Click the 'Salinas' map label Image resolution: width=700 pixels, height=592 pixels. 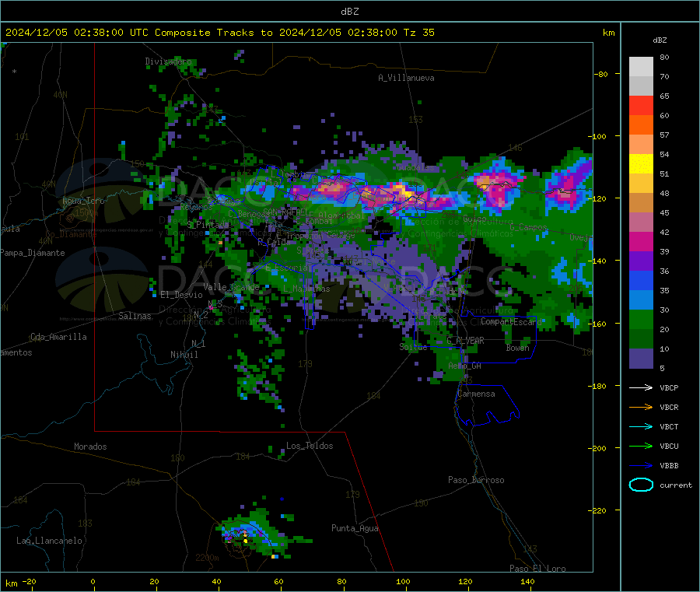point(135,316)
